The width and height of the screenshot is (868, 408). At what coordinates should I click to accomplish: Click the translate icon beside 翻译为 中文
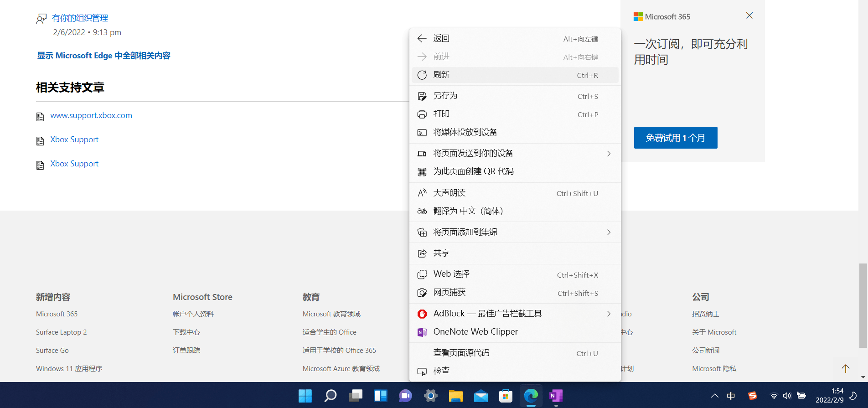422,211
